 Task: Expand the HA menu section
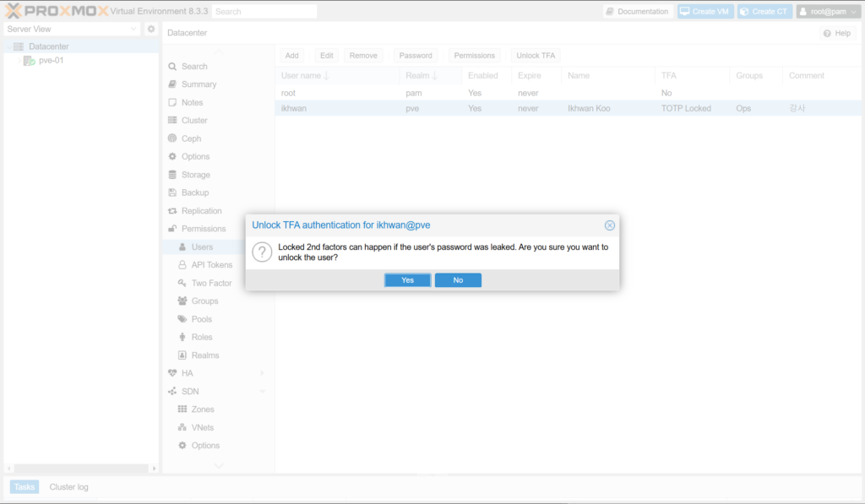[262, 373]
